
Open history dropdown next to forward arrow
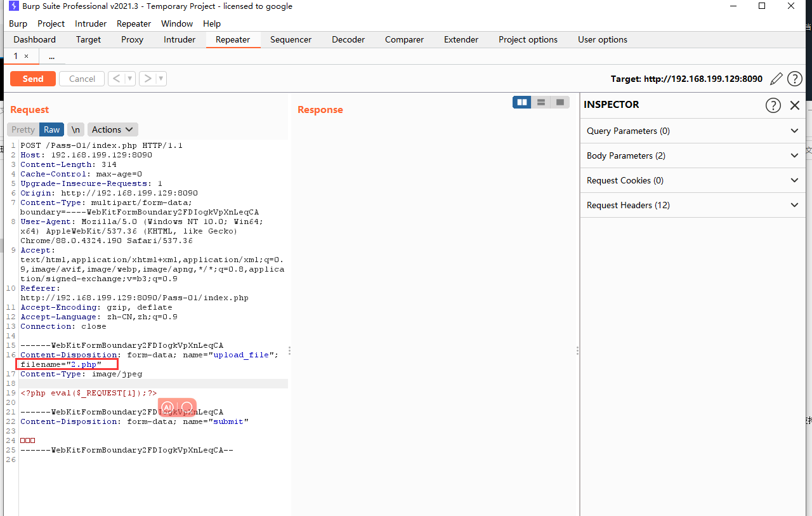(x=161, y=79)
